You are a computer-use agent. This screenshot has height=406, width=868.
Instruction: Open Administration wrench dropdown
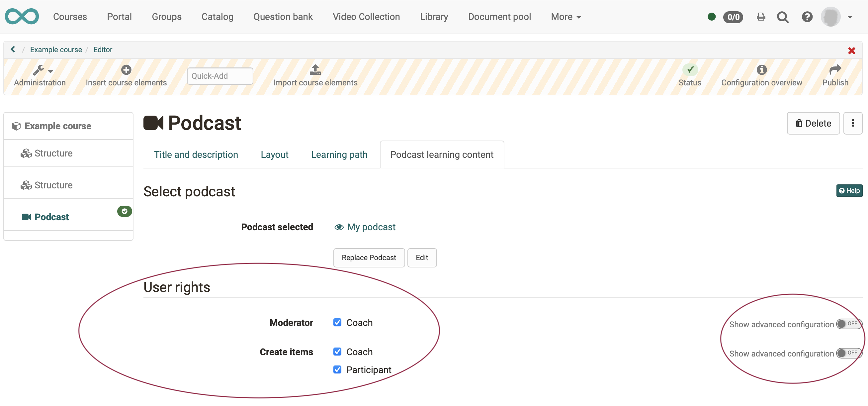43,70
